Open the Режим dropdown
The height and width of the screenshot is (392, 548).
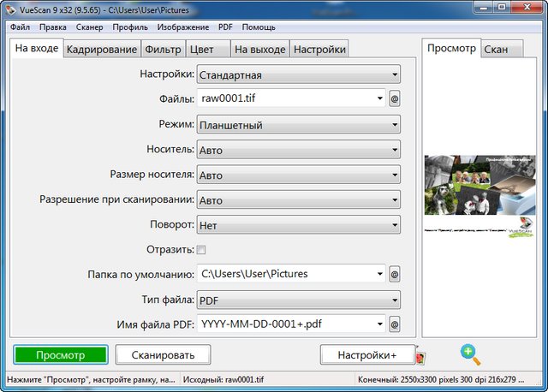pos(298,125)
